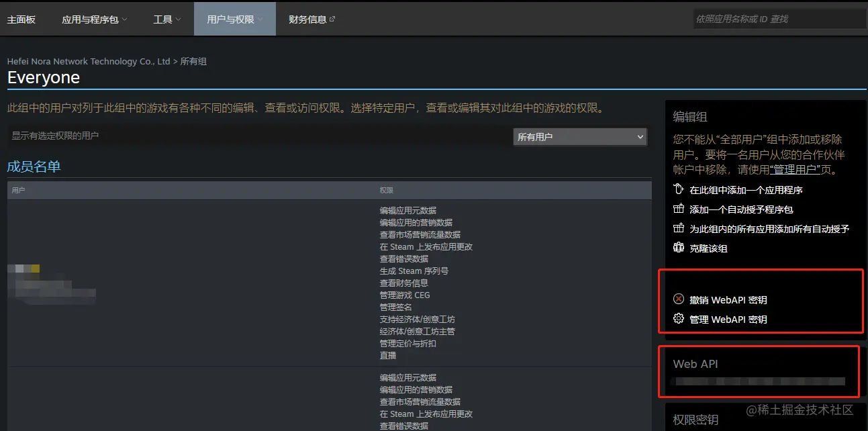Select the 管理签名 permission entry
868x431 pixels.
point(396,307)
